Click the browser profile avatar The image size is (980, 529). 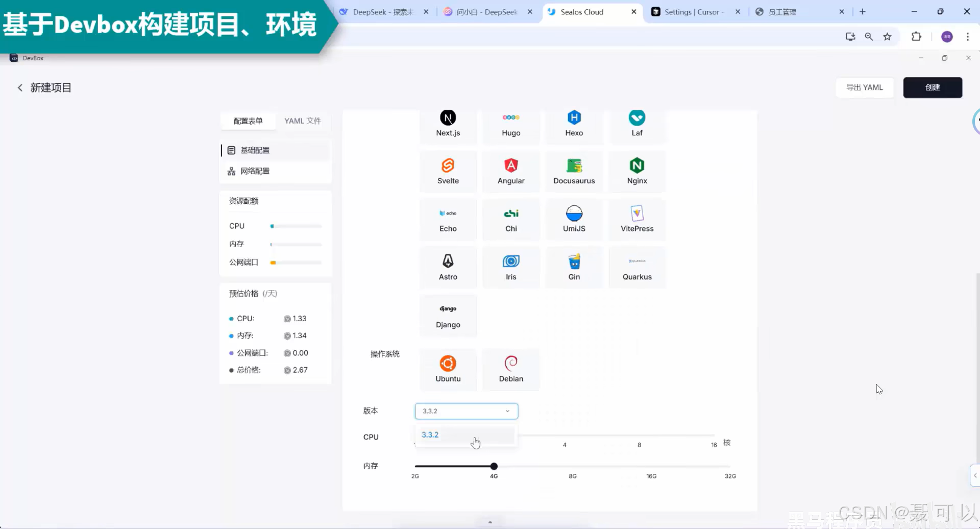tap(947, 37)
